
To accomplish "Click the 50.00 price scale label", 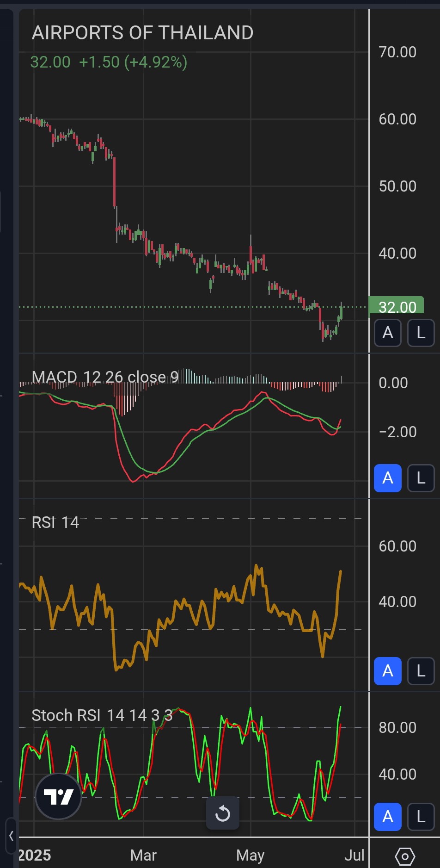I will pyautogui.click(x=397, y=186).
